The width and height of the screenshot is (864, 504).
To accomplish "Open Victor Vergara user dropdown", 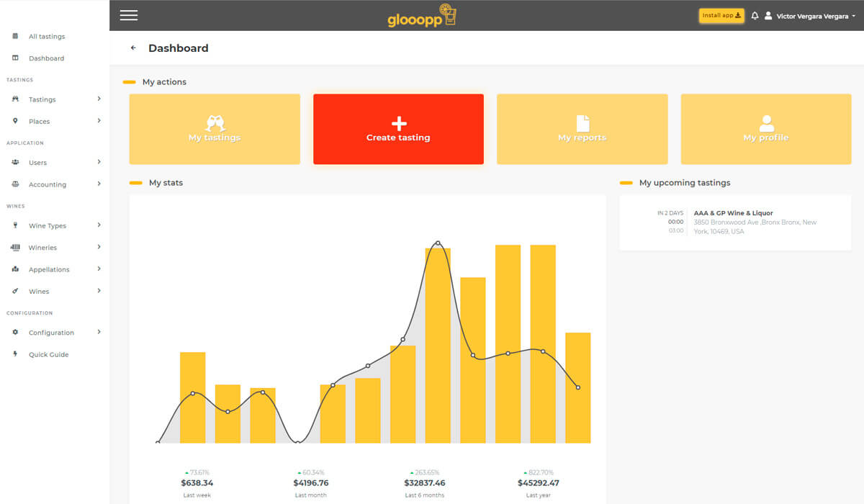I will tap(811, 16).
